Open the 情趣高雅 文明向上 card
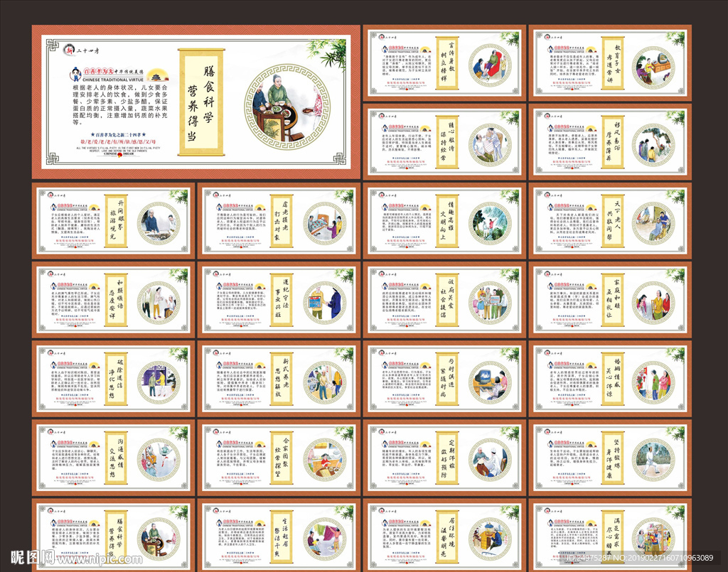 pyautogui.click(x=444, y=221)
